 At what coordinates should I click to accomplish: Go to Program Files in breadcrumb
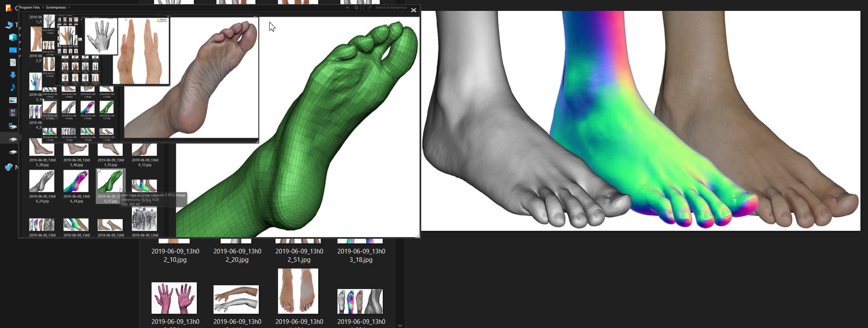click(x=29, y=8)
